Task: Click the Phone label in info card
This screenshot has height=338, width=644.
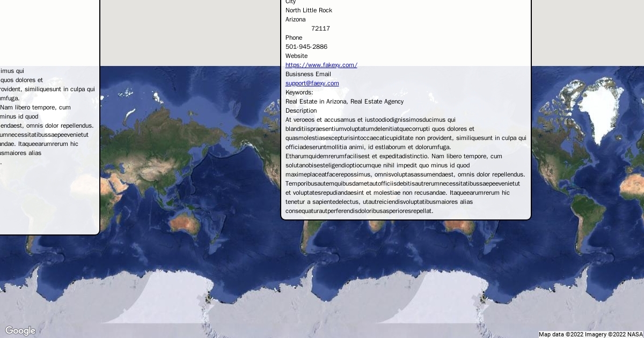Action: [x=294, y=38]
